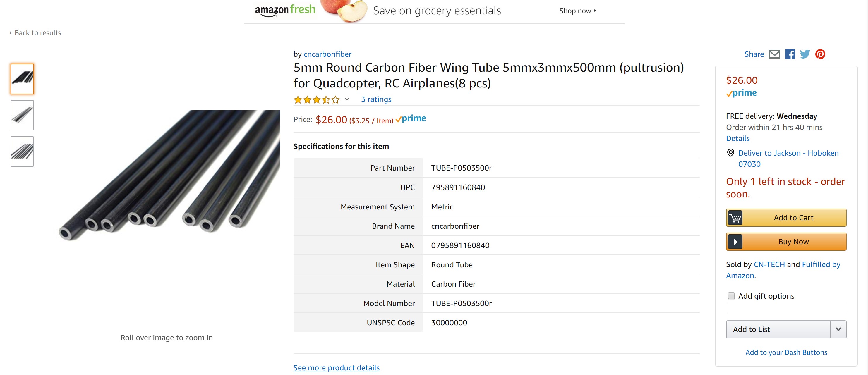Select the second product thumbnail
This screenshot has height=375, width=868.
(x=22, y=115)
